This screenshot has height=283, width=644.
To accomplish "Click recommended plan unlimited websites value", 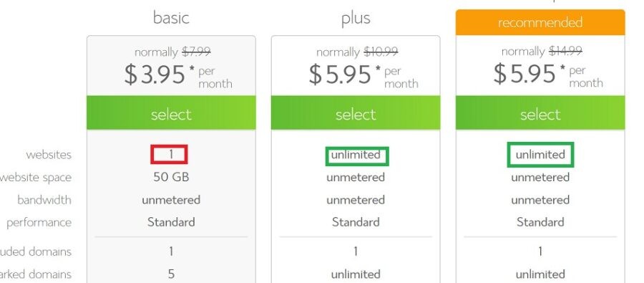I will point(540,155).
